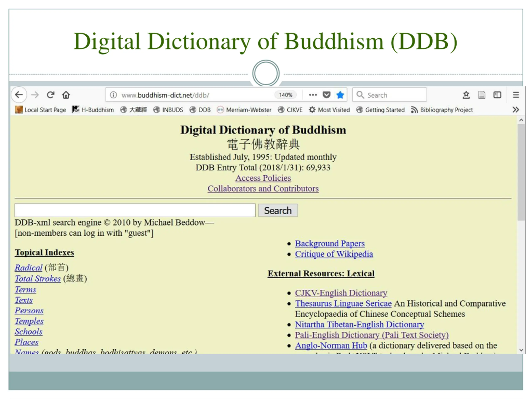Reset the 140% zoom level indicator

point(286,95)
